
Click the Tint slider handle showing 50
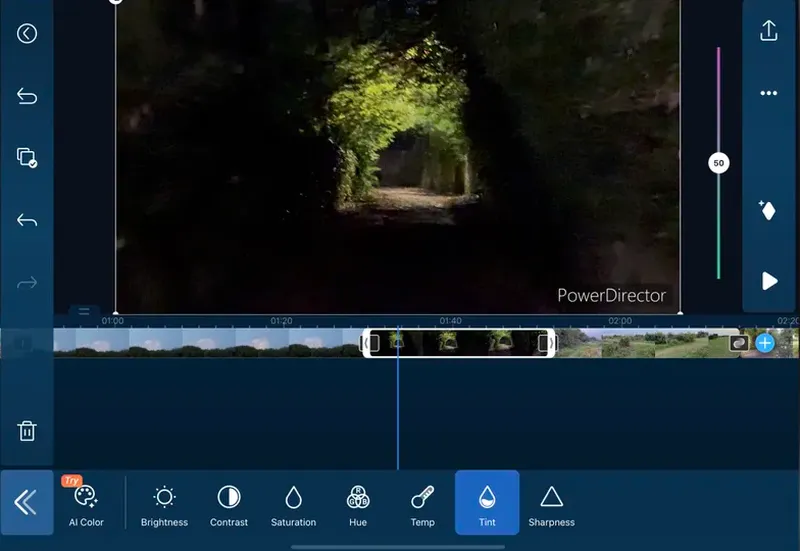[718, 163]
